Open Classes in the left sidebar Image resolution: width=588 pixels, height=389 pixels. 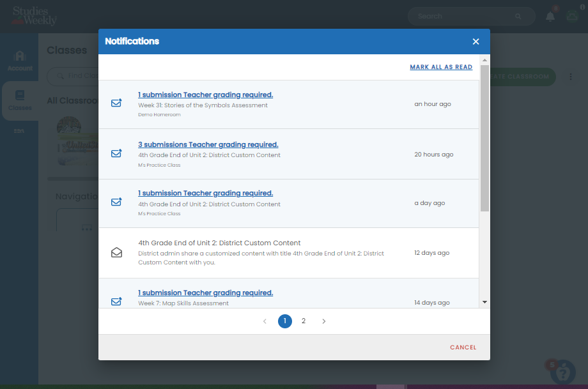click(20, 100)
